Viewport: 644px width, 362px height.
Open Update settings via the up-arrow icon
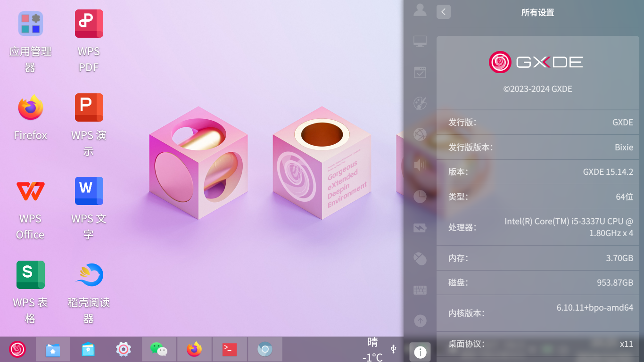[x=420, y=321]
